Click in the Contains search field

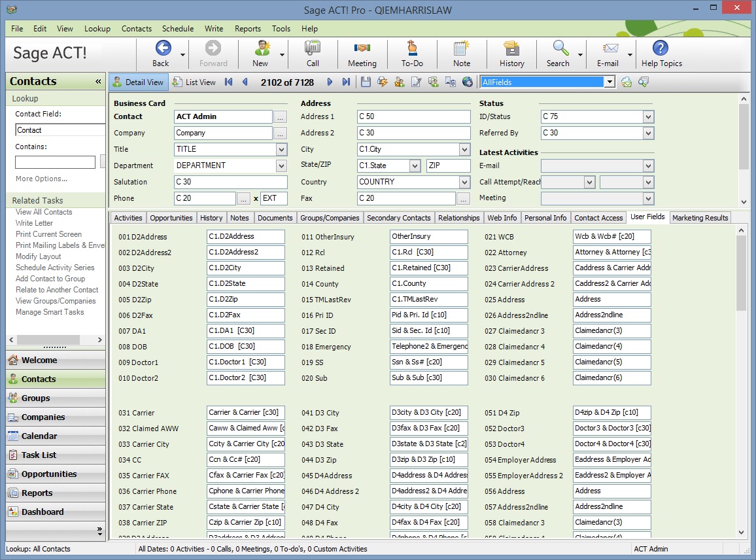[x=55, y=162]
